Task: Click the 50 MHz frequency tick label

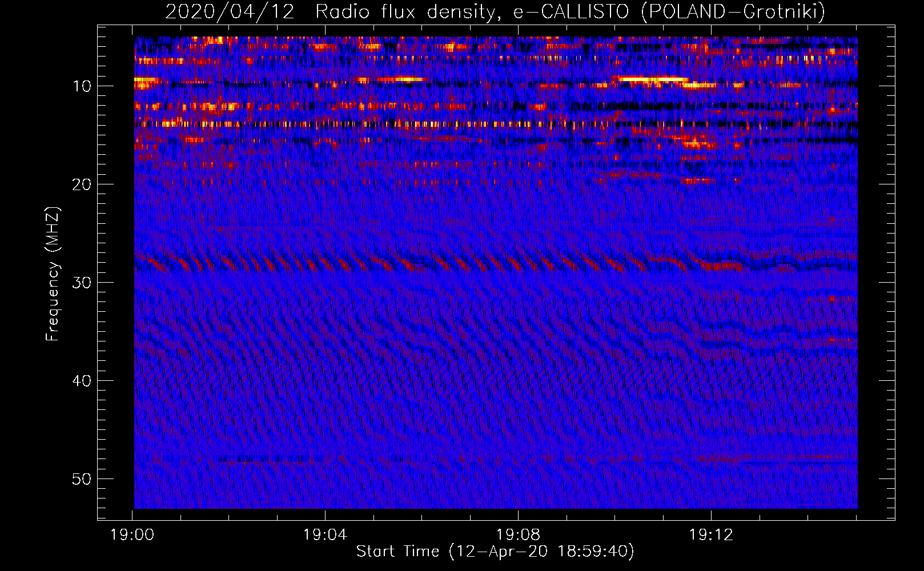Action: 82,479
